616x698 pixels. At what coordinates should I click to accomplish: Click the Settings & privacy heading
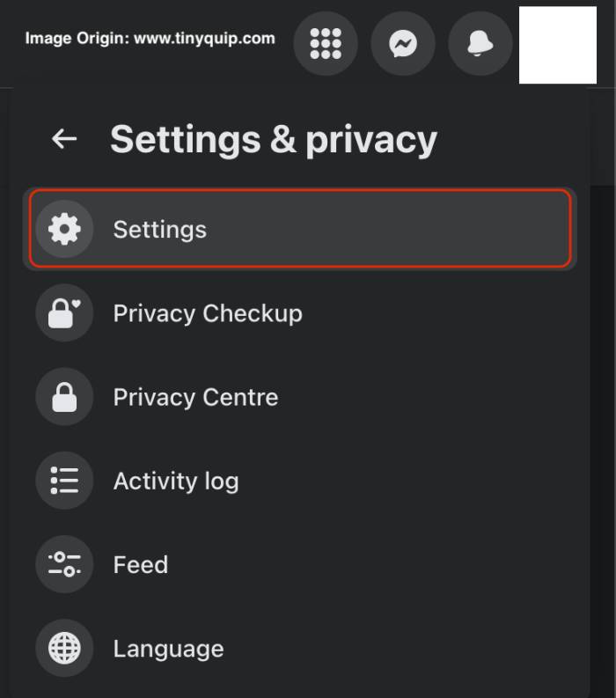[x=273, y=139]
